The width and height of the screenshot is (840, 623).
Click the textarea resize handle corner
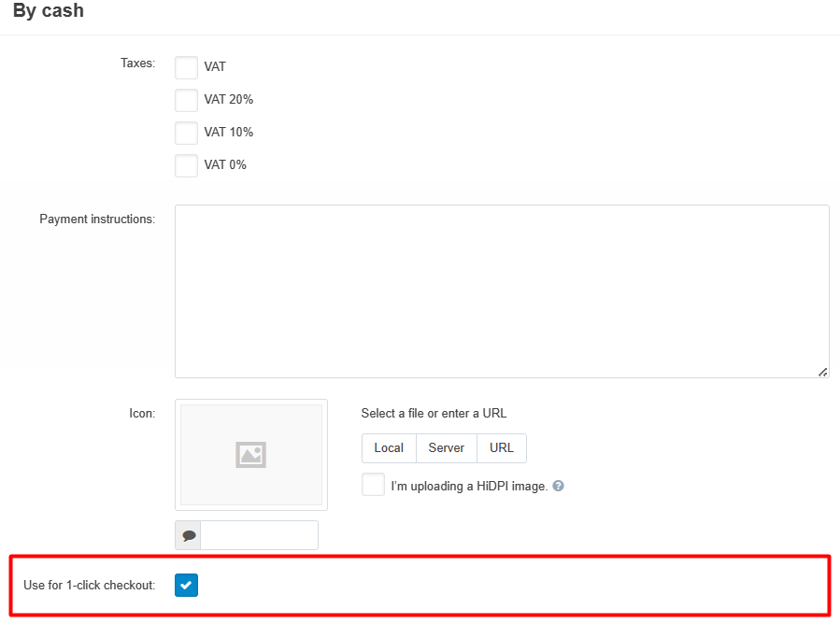(x=823, y=373)
